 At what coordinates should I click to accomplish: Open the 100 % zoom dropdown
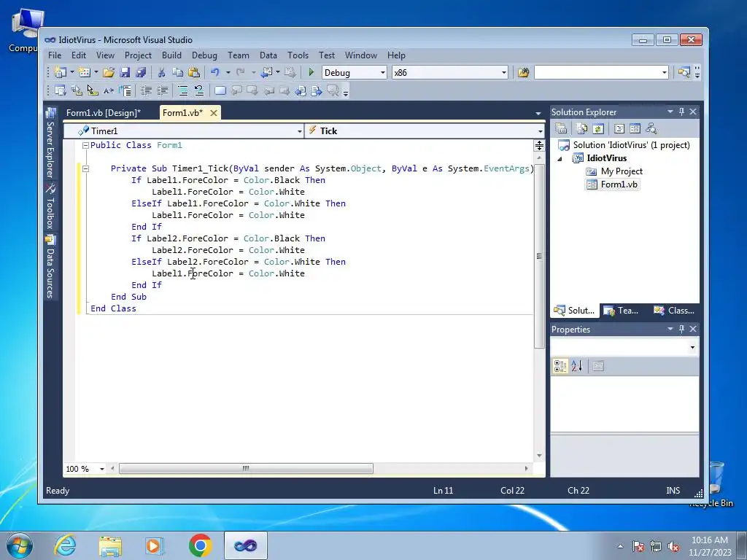point(101,469)
